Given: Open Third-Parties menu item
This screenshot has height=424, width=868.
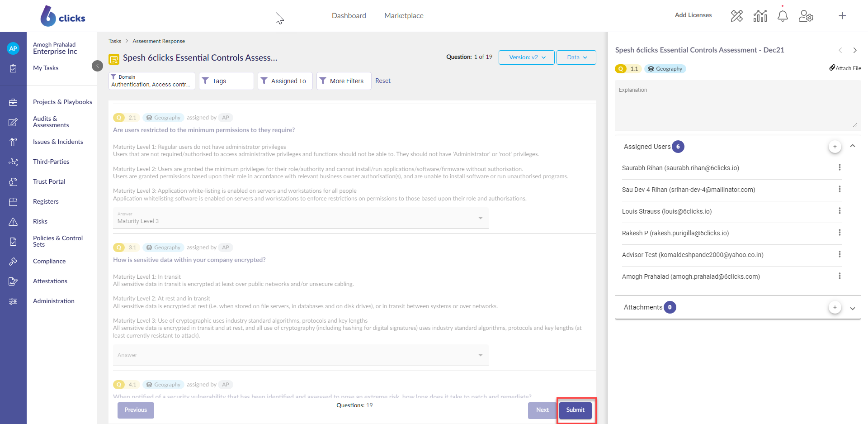Looking at the screenshot, I should 51,162.
